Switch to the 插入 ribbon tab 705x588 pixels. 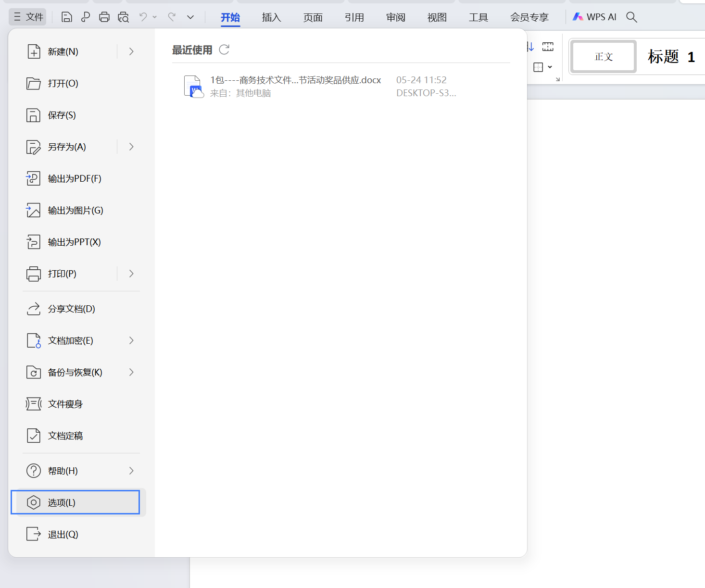[271, 17]
